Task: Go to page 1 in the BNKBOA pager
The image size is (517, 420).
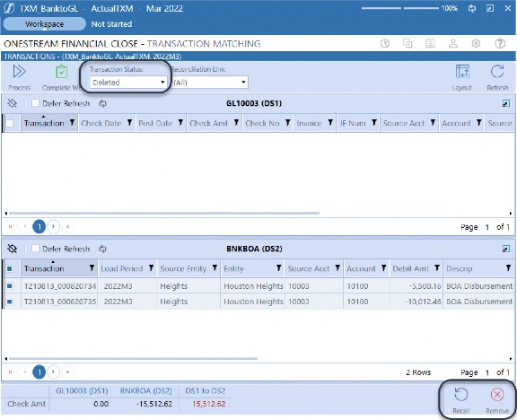Action: (39, 372)
